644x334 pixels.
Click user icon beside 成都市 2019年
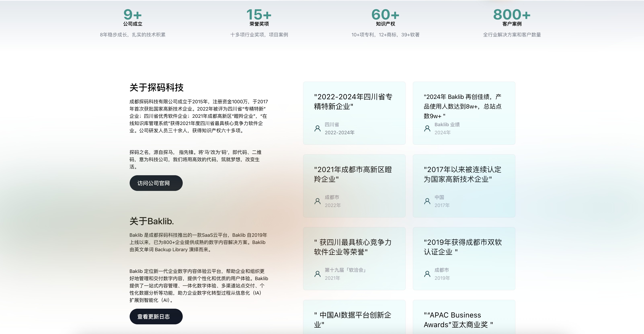point(427,274)
